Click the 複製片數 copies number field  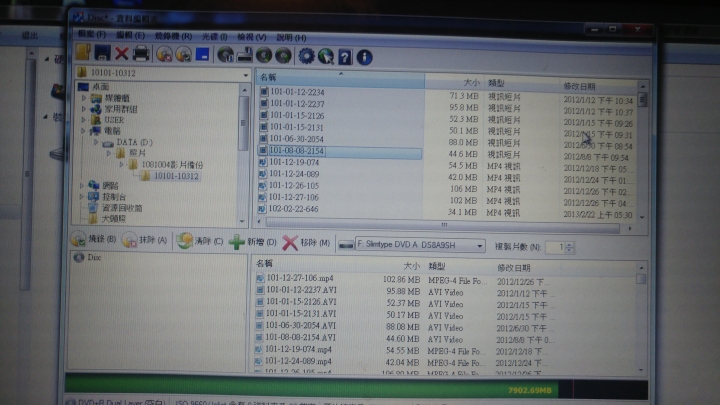(556, 248)
